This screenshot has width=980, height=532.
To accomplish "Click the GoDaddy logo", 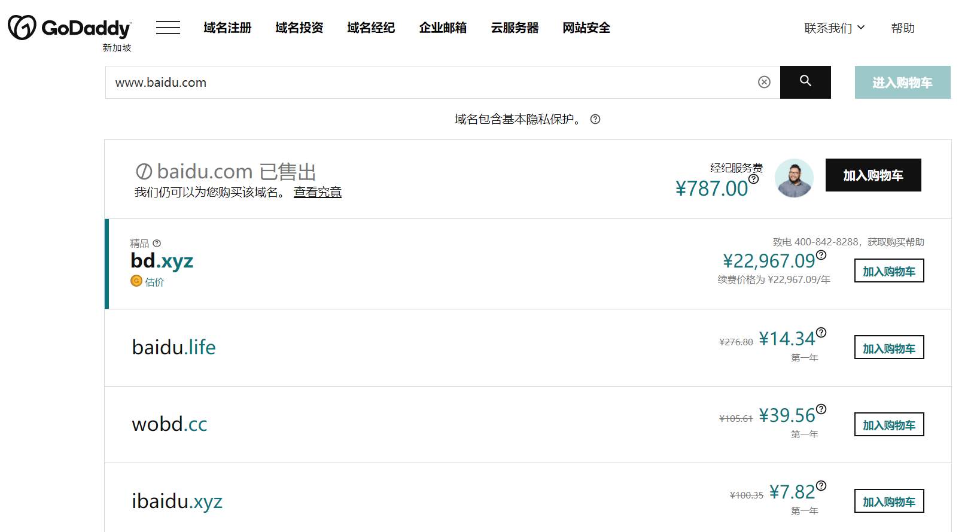I will click(69, 28).
